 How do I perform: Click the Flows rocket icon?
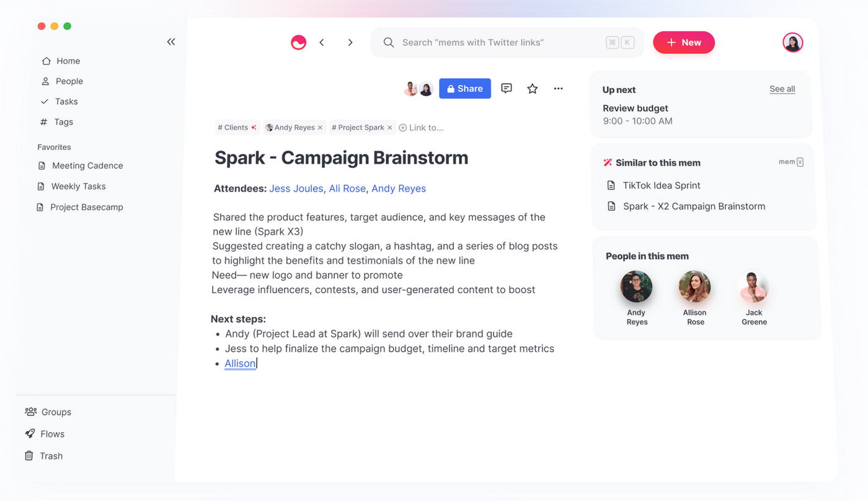(30, 434)
